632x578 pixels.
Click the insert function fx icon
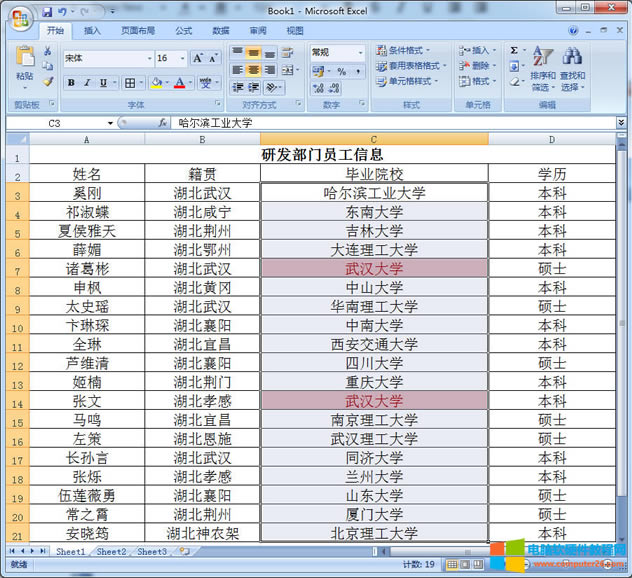pyautogui.click(x=162, y=123)
